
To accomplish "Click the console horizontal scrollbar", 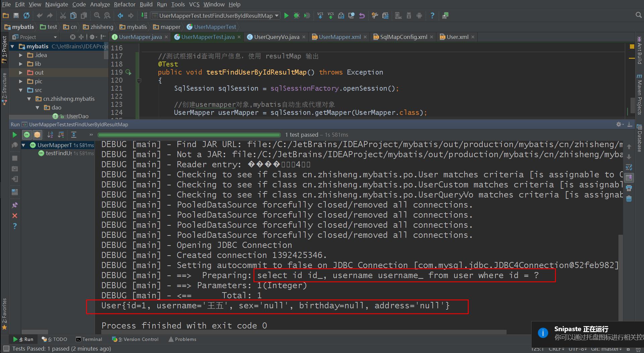I will pos(304,332).
